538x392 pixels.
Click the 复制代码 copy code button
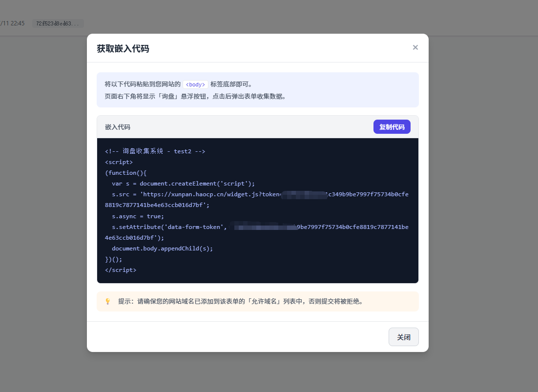(x=392, y=127)
